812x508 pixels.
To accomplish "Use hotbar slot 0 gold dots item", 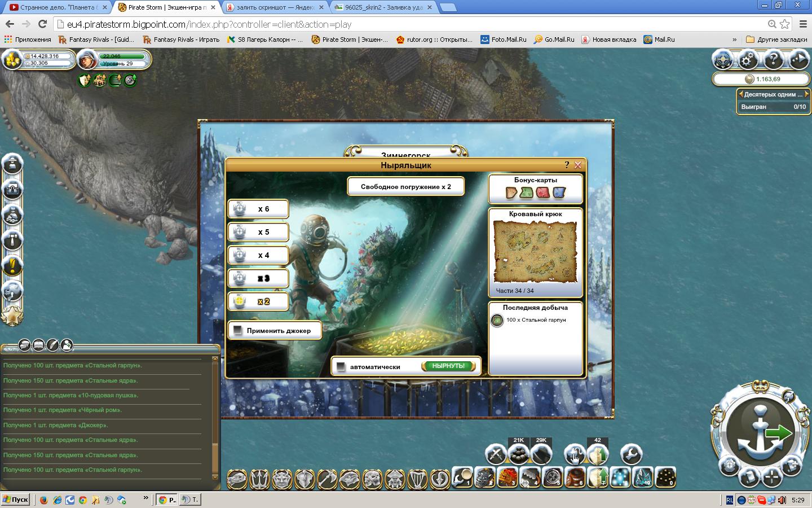I will [665, 478].
